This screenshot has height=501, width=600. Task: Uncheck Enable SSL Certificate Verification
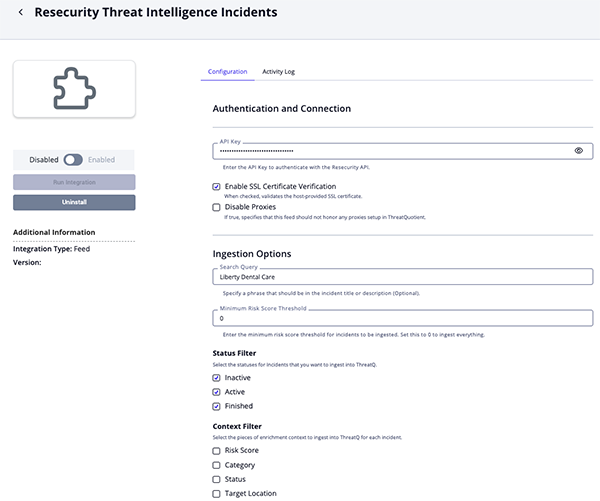(x=217, y=187)
